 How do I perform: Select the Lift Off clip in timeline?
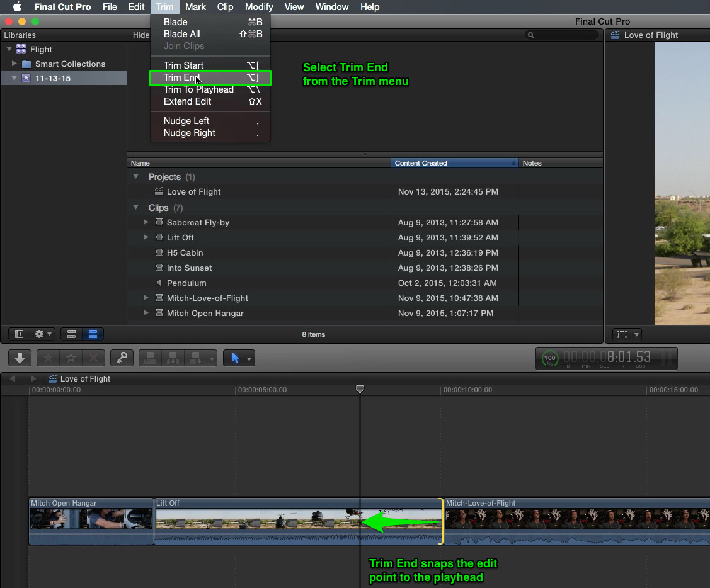[299, 521]
